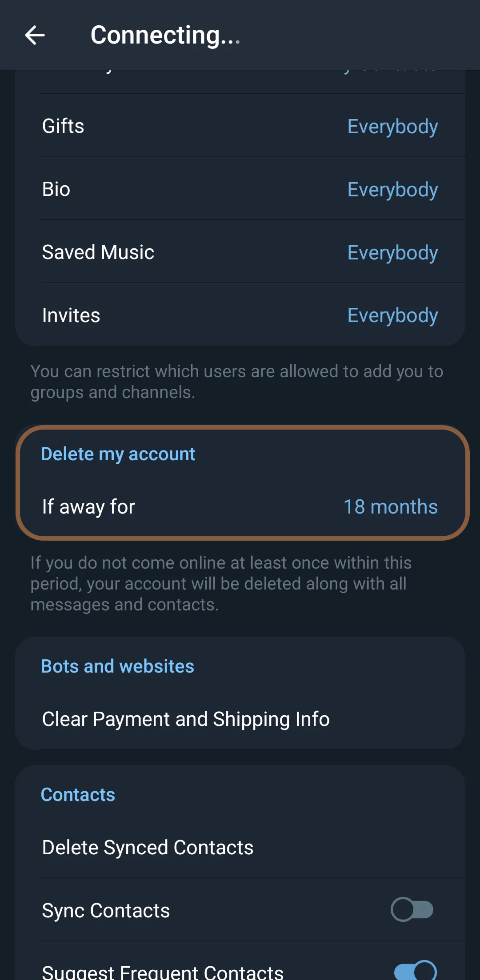
Task: Open Gifts privacy setting
Action: [63, 126]
